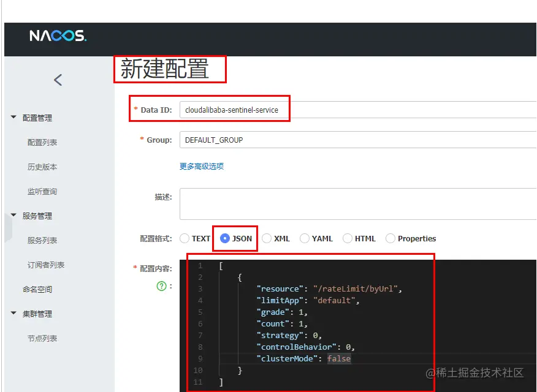The height and width of the screenshot is (392, 537).
Task: Click the false value of clusterMode
Action: tap(339, 358)
